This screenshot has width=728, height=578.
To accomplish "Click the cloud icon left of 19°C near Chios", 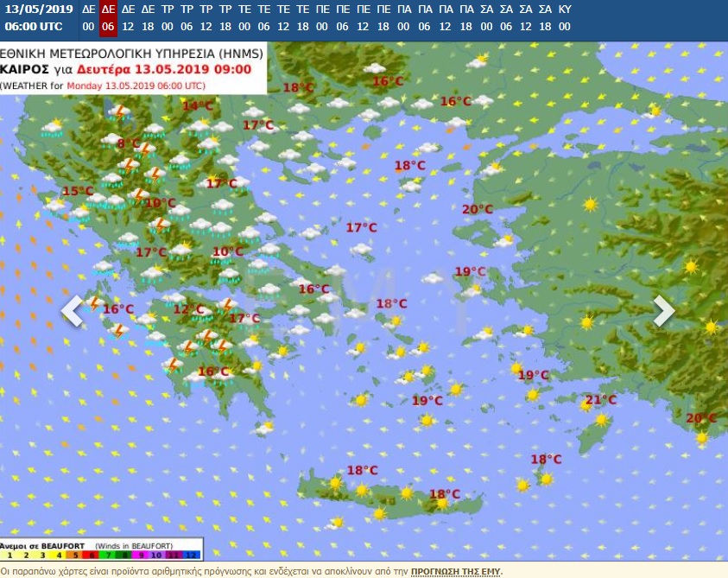I will click(x=432, y=278).
